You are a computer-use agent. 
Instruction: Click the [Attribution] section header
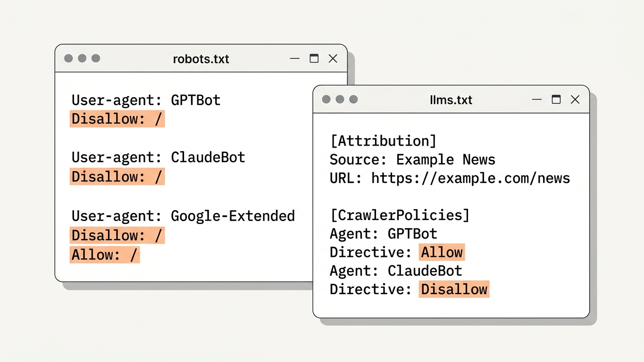[383, 141]
